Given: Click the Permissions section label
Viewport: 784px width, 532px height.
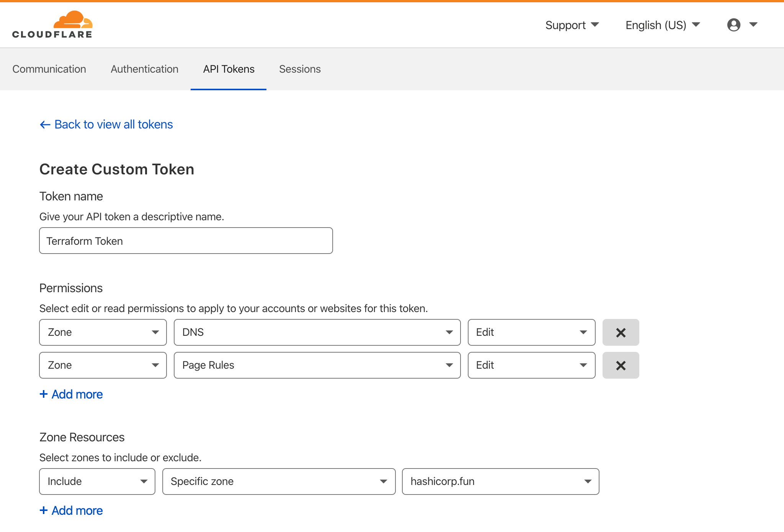Looking at the screenshot, I should [x=71, y=288].
